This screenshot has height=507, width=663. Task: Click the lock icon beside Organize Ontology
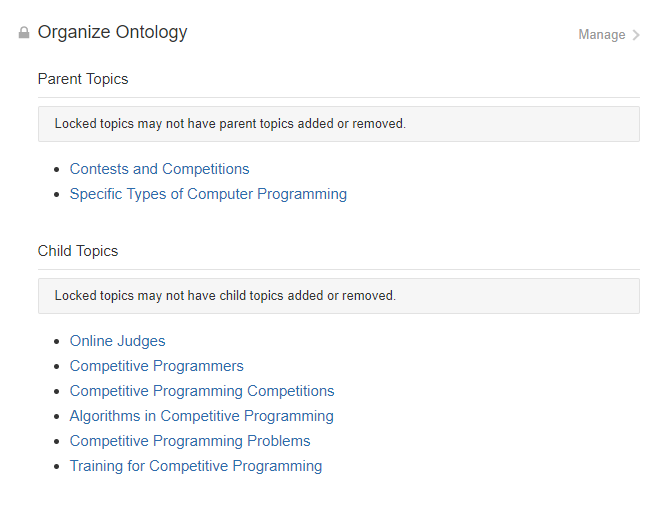(24, 33)
